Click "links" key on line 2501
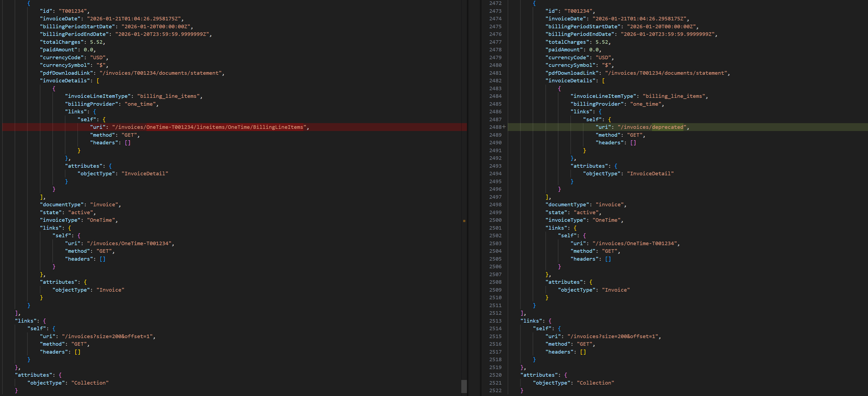 557,228
